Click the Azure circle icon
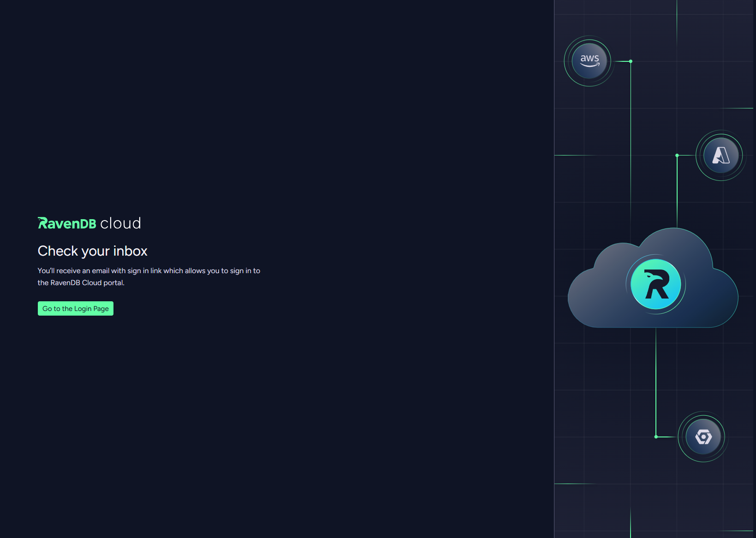This screenshot has height=538, width=756. point(721,155)
